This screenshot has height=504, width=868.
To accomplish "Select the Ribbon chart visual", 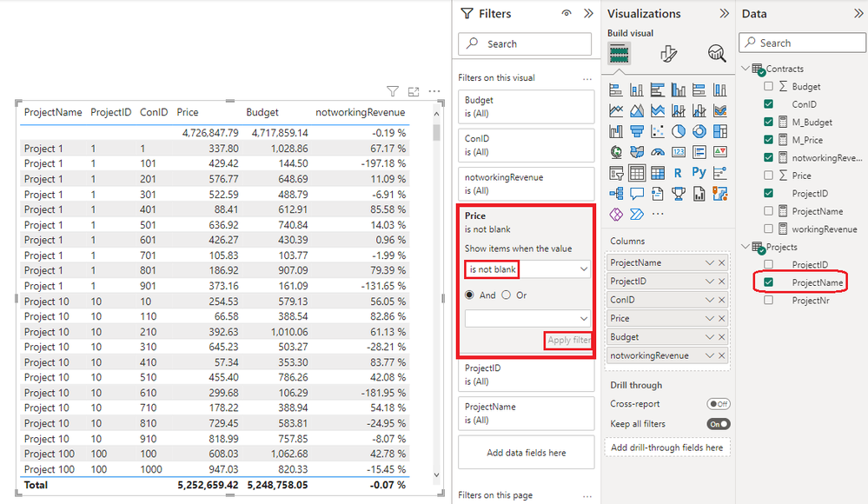I will click(719, 110).
